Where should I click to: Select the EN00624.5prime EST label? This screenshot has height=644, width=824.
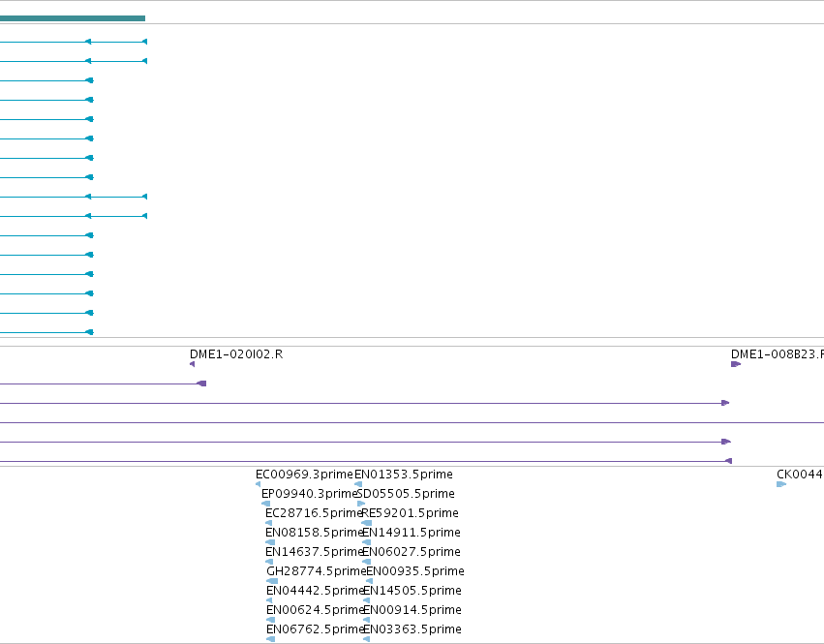click(x=316, y=610)
